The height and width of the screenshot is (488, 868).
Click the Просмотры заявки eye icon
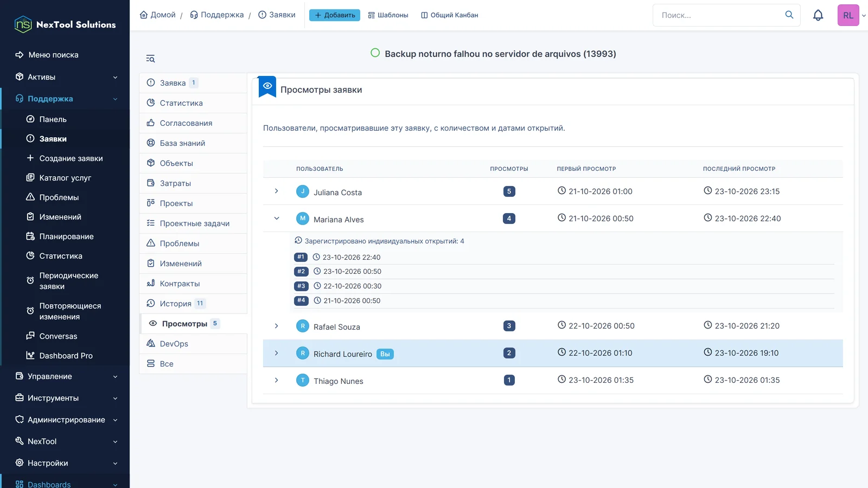(x=267, y=86)
